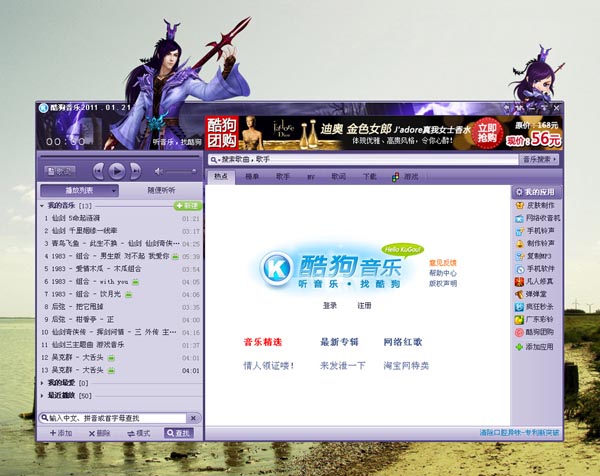Switch to the 歌手 tab
The width and height of the screenshot is (600, 476).
283,176
